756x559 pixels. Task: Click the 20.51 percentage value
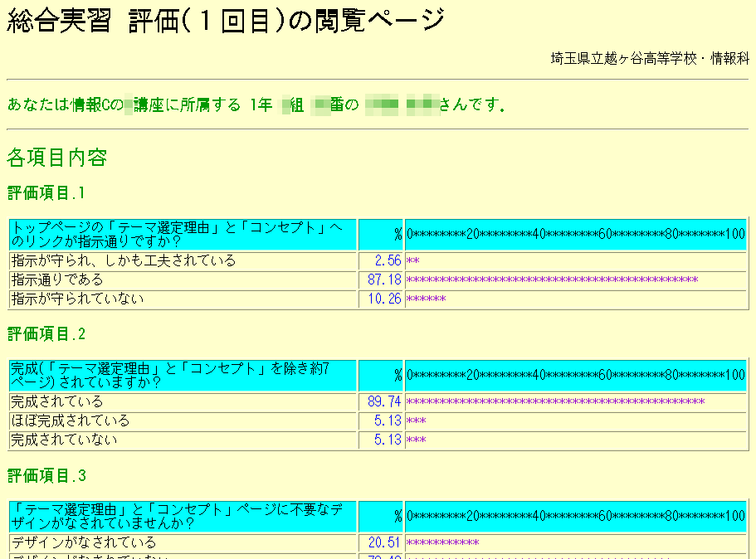coord(384,542)
